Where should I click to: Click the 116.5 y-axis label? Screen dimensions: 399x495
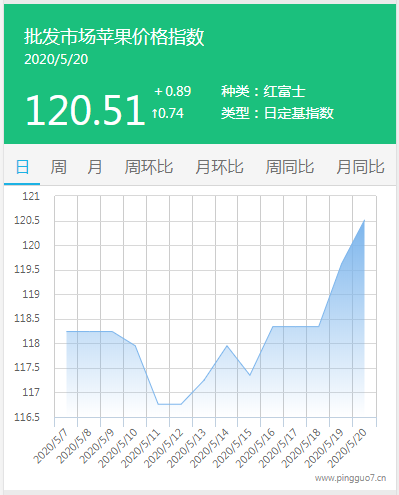pyautogui.click(x=27, y=417)
